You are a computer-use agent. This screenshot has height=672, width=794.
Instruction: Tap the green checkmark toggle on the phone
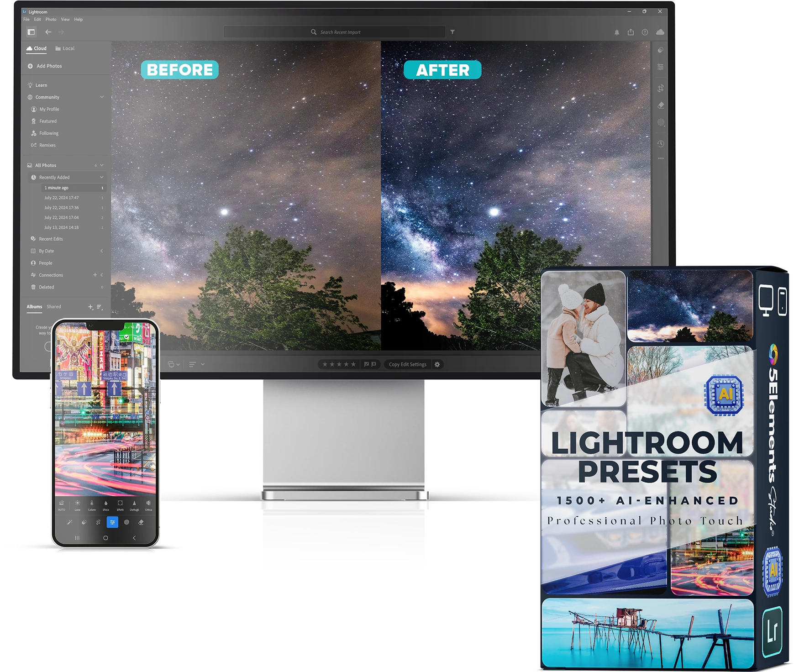(126, 337)
